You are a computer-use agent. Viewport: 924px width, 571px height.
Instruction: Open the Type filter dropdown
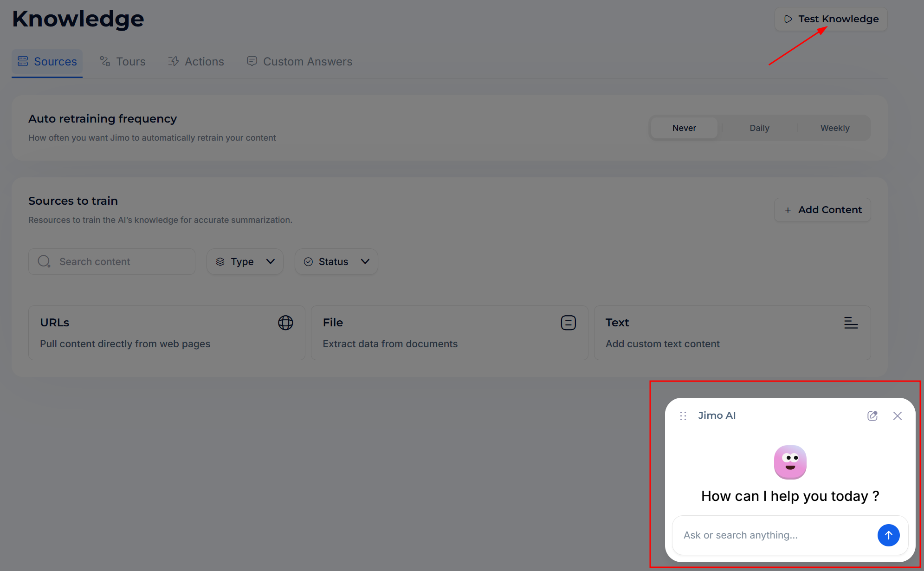pyautogui.click(x=245, y=262)
